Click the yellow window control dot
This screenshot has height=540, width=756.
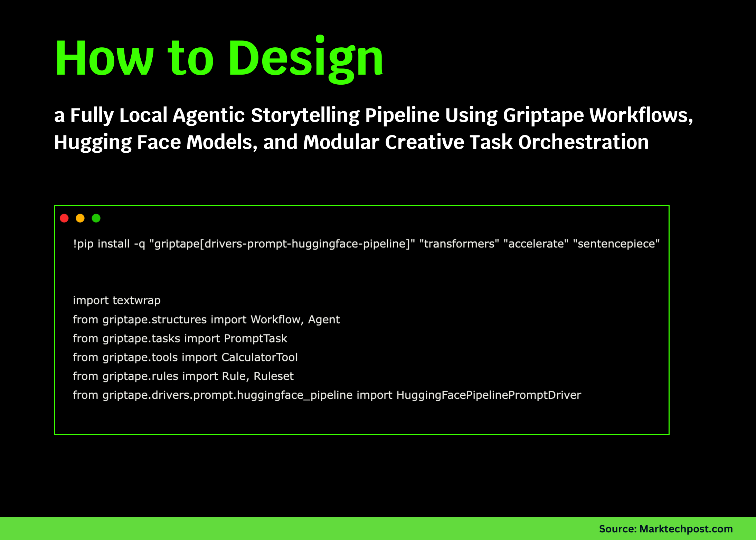(80, 218)
